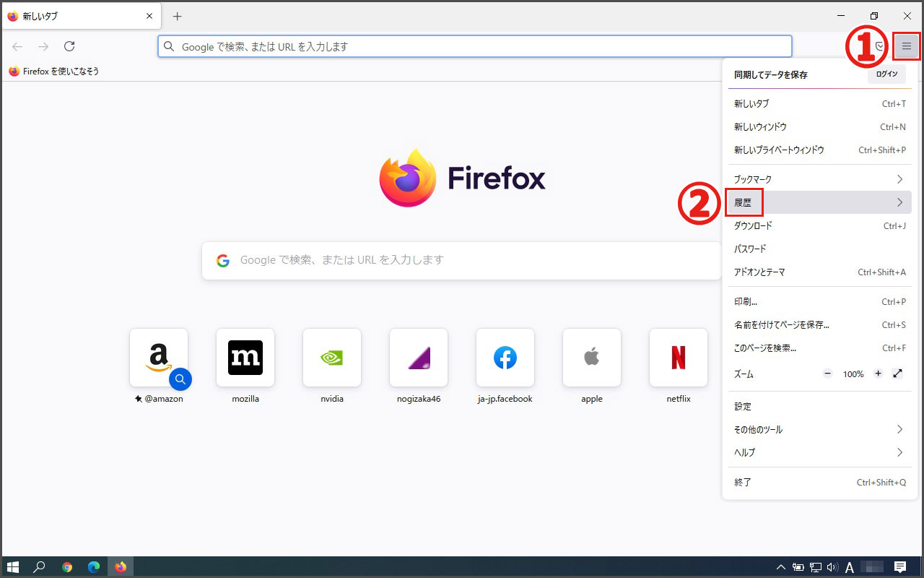Click the Pocket save icon in toolbar
This screenshot has height=578, width=924.
[880, 46]
